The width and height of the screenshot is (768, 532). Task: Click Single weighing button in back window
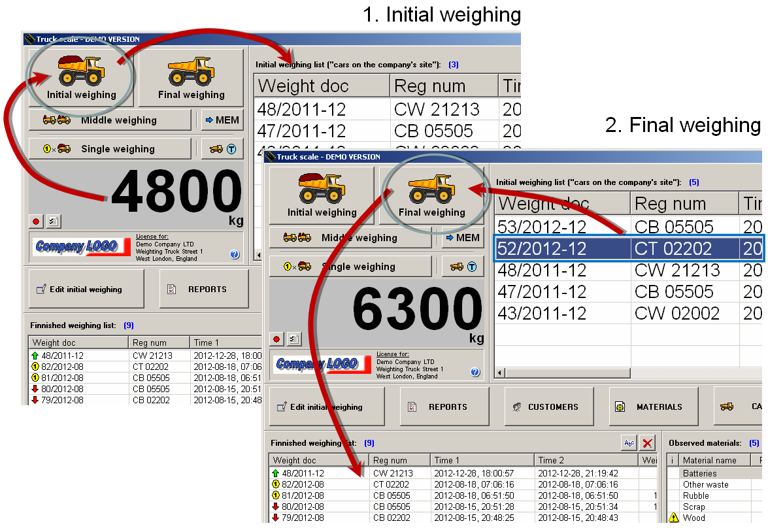pyautogui.click(x=110, y=149)
